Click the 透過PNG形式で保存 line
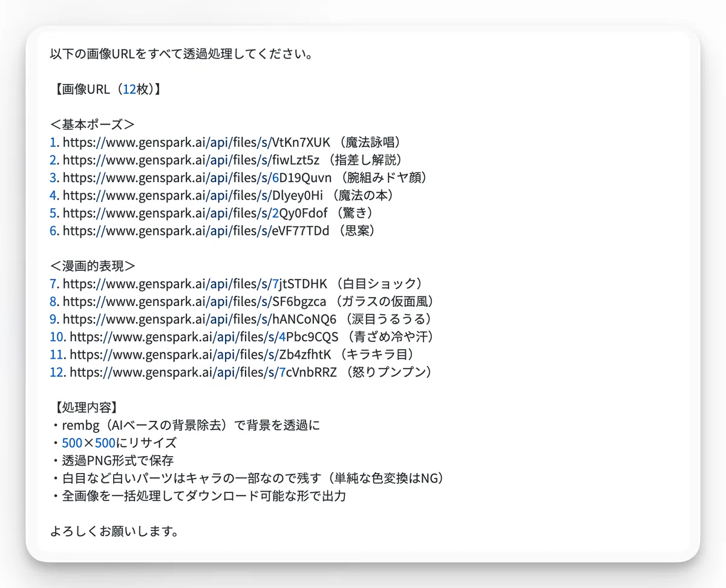726x588 pixels. [x=112, y=460]
